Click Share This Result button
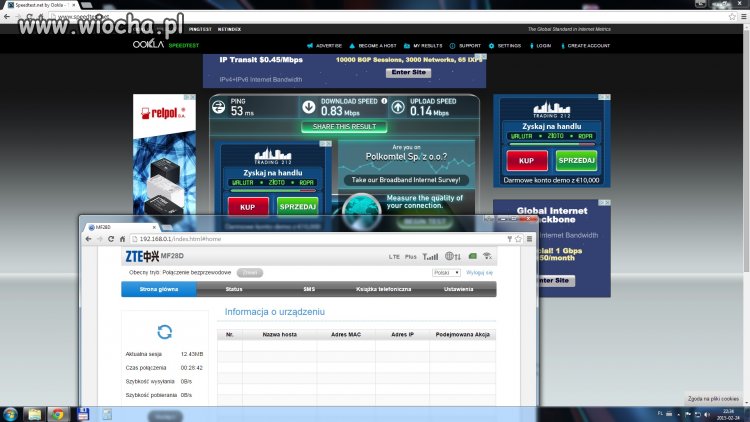Image resolution: width=750 pixels, height=422 pixels. [344, 127]
